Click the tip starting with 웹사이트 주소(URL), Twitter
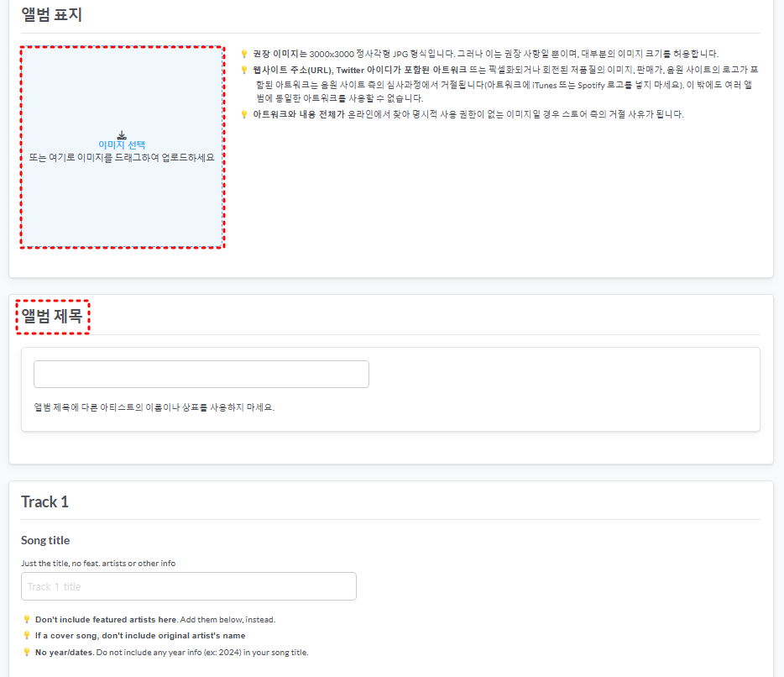This screenshot has width=784, height=677. tap(505, 84)
